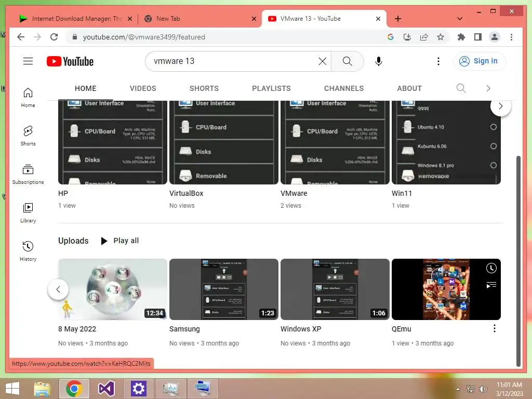Open Visual Studio from the taskbar

coord(106,389)
